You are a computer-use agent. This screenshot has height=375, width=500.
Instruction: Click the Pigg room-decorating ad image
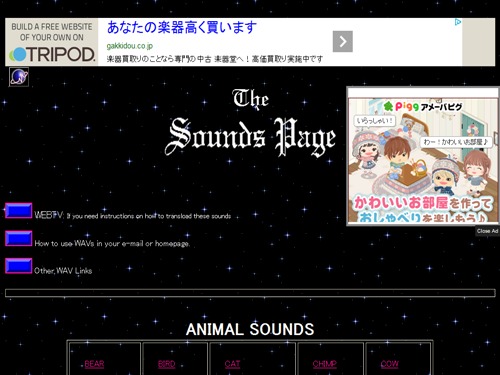coord(423,160)
